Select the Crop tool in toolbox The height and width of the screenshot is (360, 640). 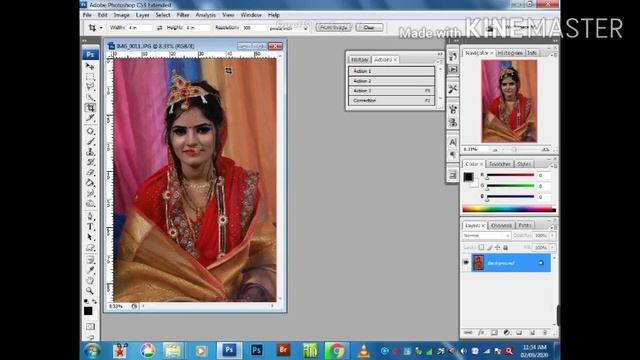pyautogui.click(x=90, y=108)
